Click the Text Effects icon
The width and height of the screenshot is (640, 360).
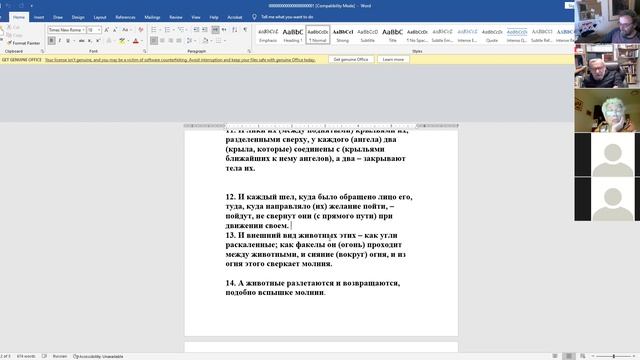tap(109, 40)
